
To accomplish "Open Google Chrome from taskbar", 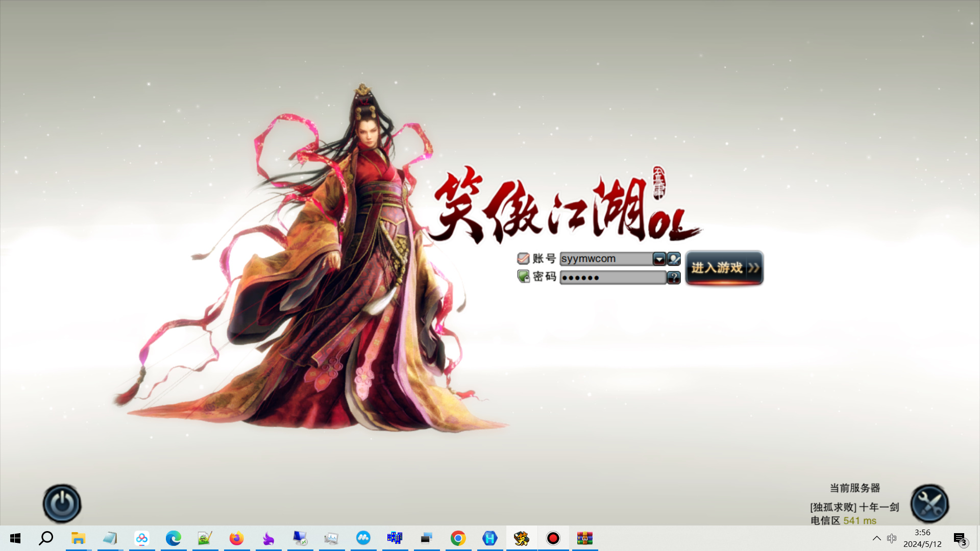I will [x=458, y=538].
